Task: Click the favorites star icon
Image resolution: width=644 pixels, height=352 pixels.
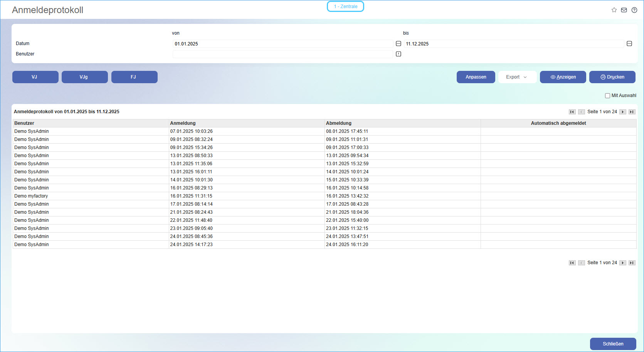Action: (614, 10)
